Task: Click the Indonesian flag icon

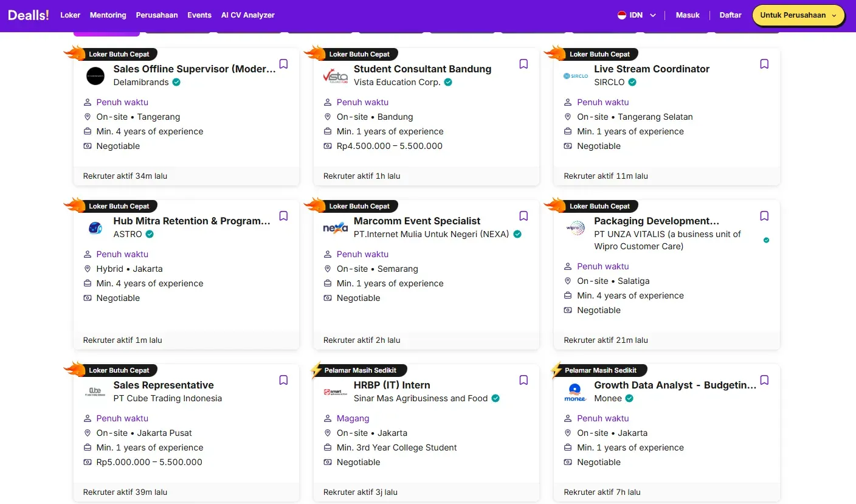Action: [622, 15]
